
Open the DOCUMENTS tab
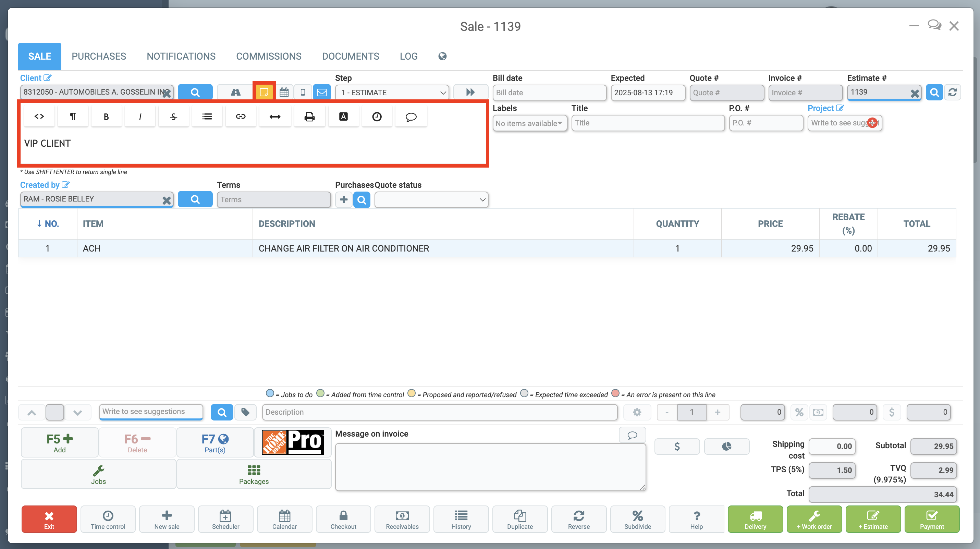[351, 56]
